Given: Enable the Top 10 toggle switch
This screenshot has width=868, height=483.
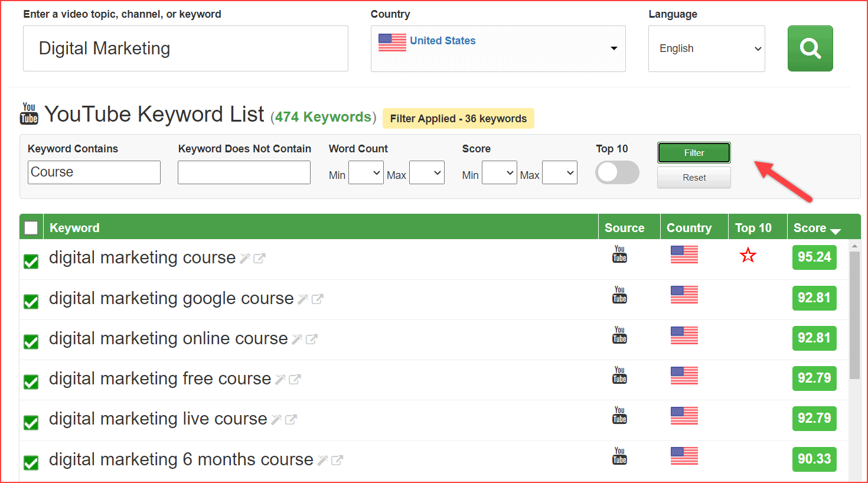Looking at the screenshot, I should point(617,172).
